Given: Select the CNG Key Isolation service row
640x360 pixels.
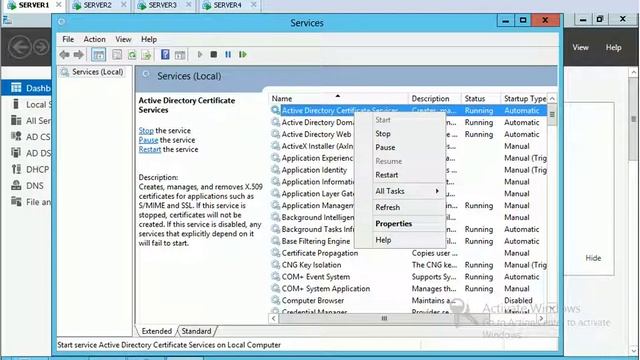Looking at the screenshot, I should (408, 265).
